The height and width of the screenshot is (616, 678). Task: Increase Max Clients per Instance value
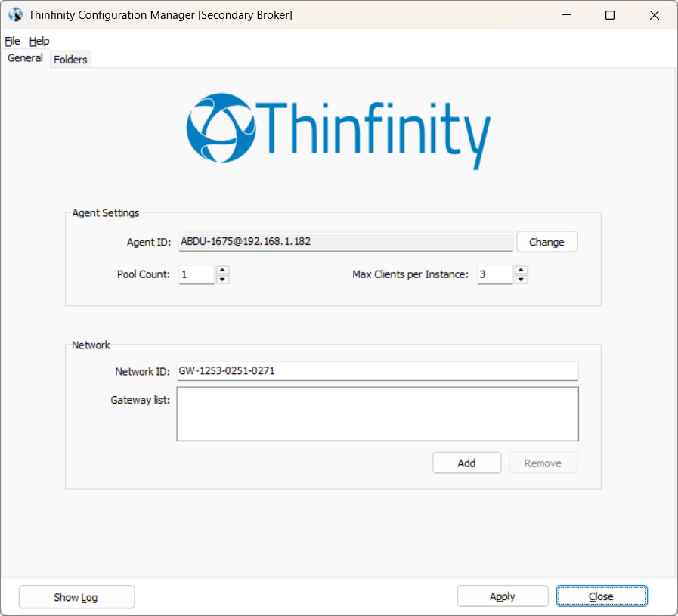[x=521, y=270]
